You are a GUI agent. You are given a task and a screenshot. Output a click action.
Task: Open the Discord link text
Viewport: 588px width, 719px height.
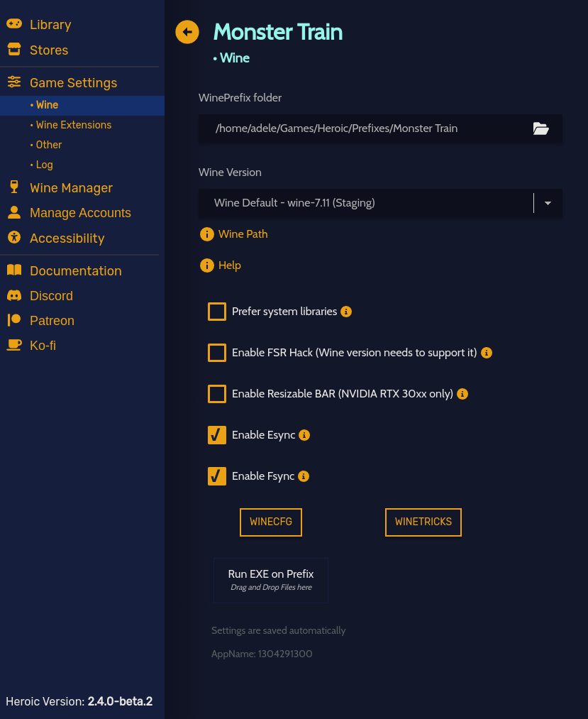pyautogui.click(x=51, y=296)
